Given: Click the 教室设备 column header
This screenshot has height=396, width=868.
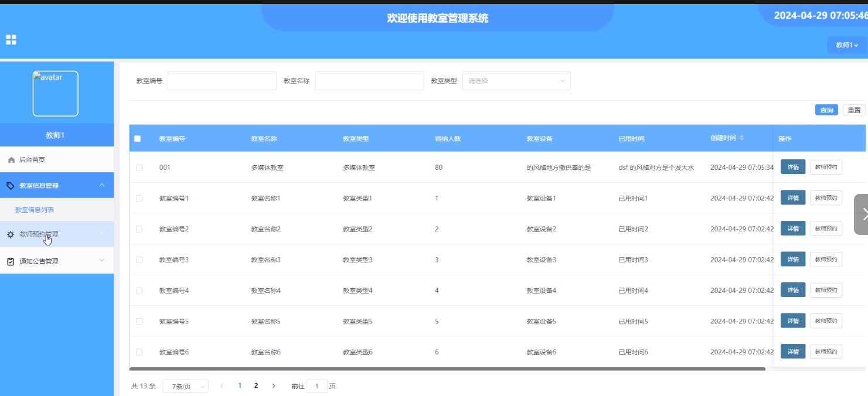Looking at the screenshot, I should point(540,139).
